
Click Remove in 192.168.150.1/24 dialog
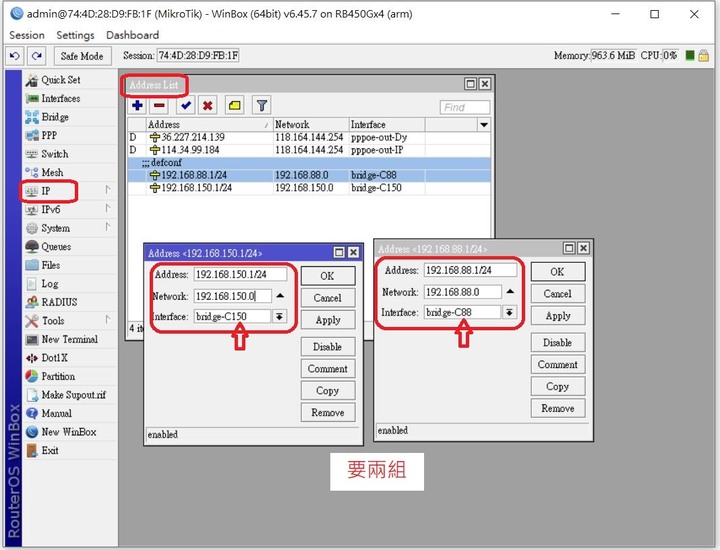328,413
